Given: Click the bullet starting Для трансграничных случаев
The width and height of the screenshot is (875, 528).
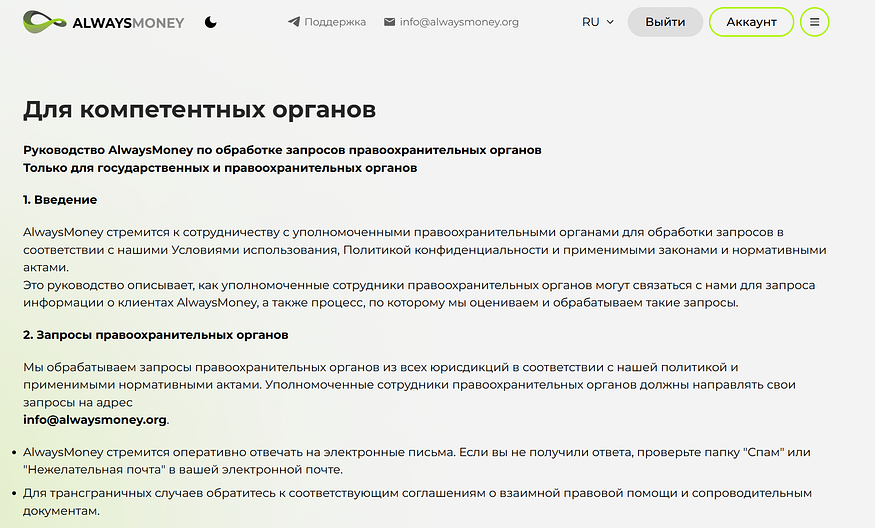Looking at the screenshot, I should click(x=417, y=502).
